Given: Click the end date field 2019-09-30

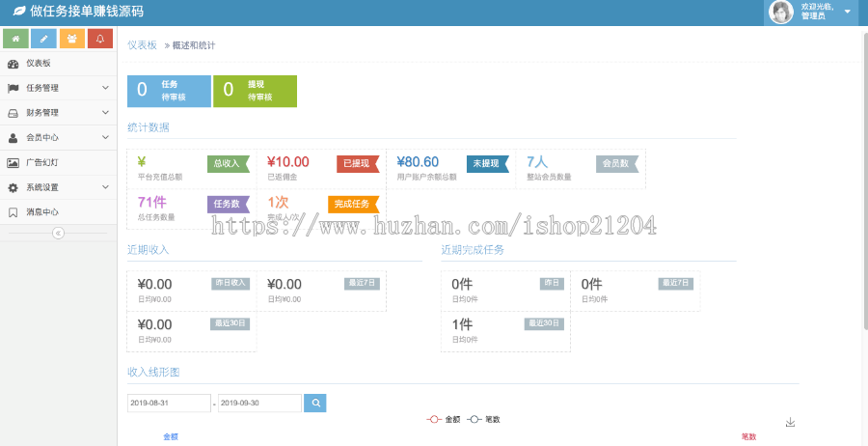Looking at the screenshot, I should tap(259, 404).
